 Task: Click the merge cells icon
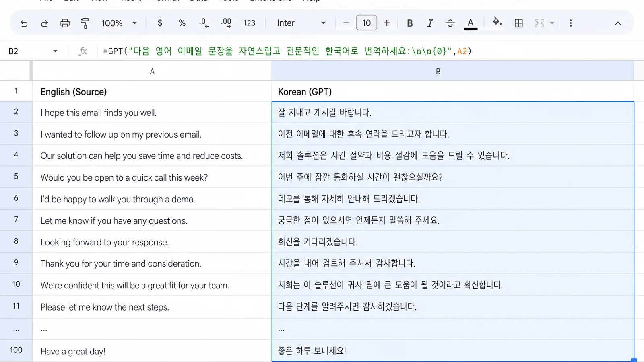tap(540, 23)
